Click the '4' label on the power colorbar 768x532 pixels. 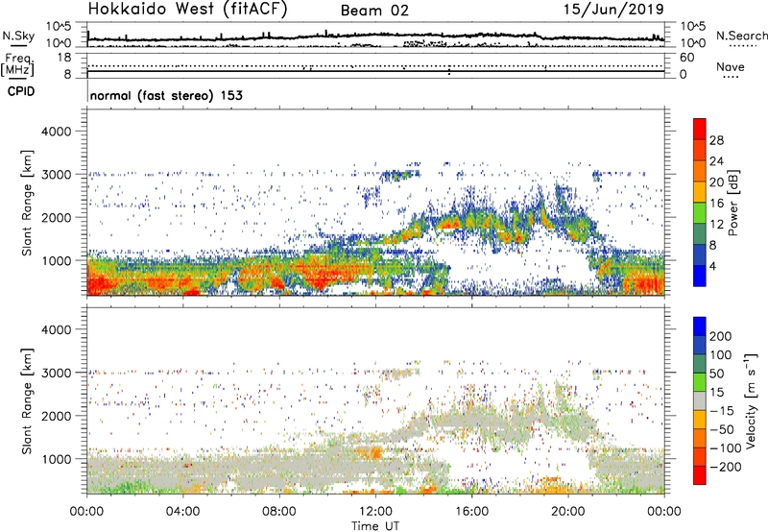coord(712,266)
